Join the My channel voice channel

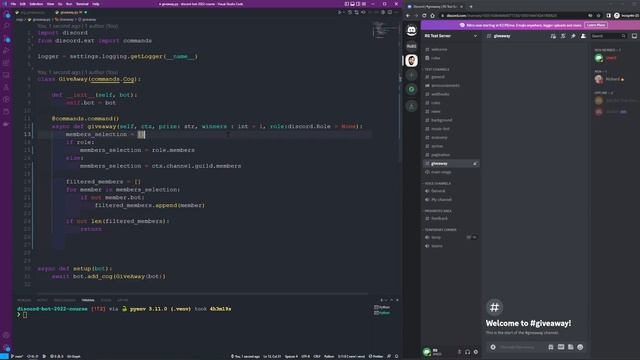(451, 200)
